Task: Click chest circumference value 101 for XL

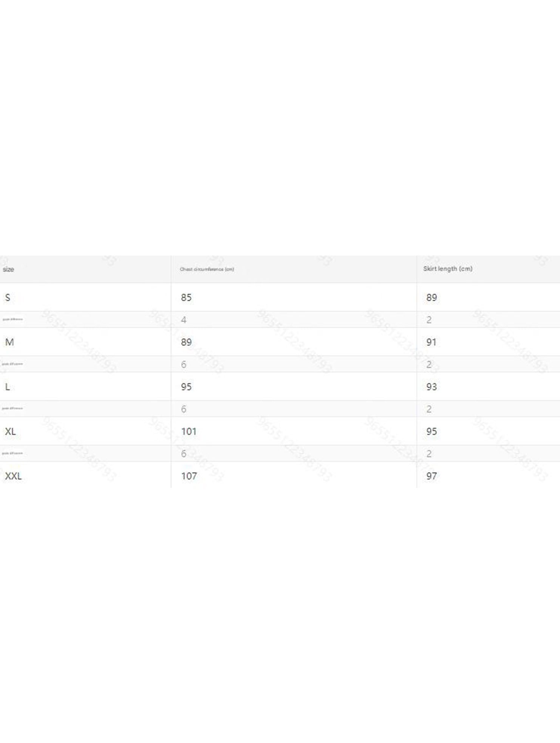Action: pyautogui.click(x=189, y=431)
